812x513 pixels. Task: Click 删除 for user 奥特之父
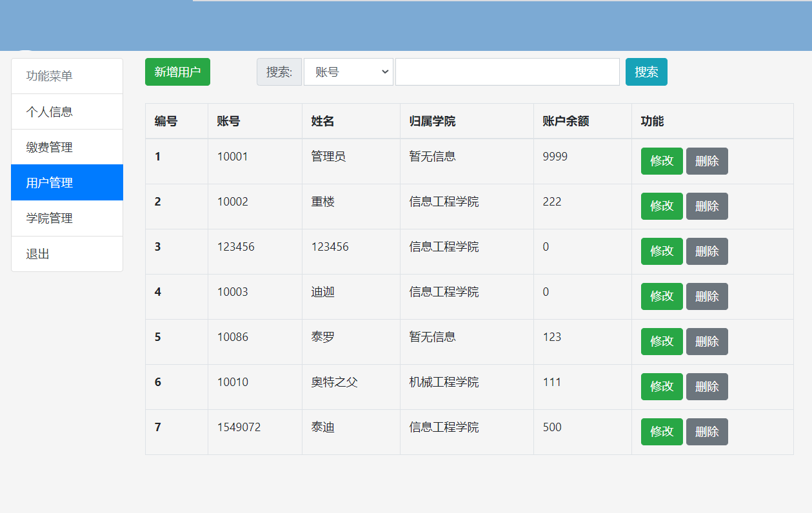(x=707, y=387)
